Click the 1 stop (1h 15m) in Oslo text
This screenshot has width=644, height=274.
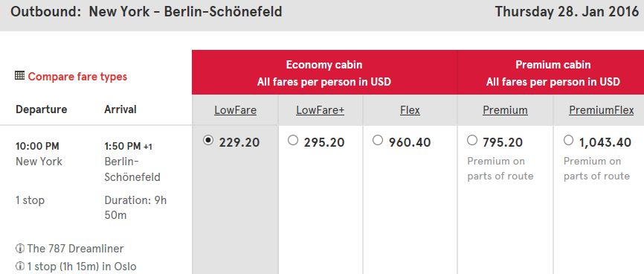82,267
